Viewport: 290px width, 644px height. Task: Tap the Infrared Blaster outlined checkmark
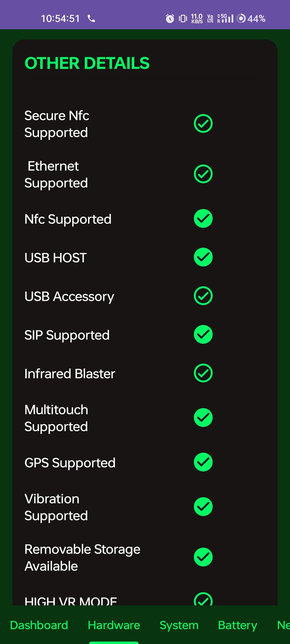click(203, 373)
